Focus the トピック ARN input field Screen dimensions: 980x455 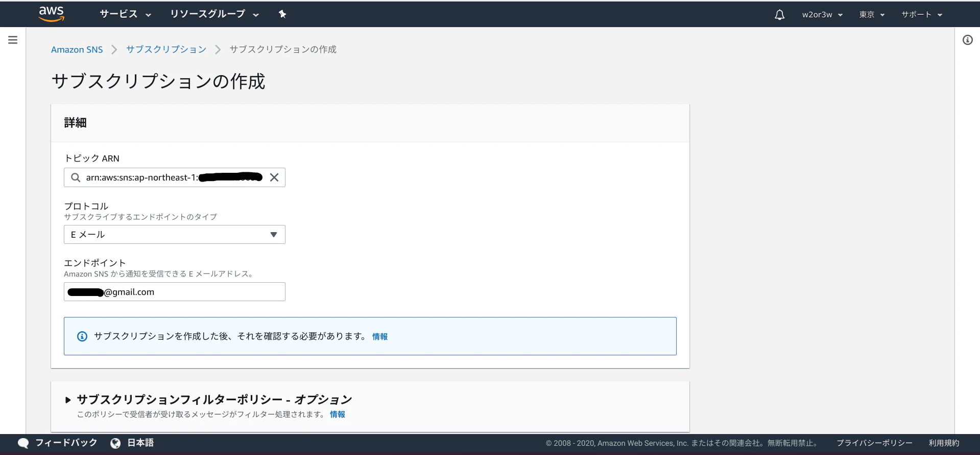[x=175, y=177]
